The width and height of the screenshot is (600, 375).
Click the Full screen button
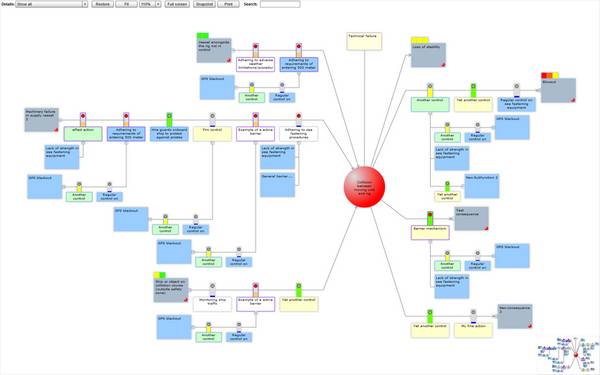pyautogui.click(x=177, y=4)
